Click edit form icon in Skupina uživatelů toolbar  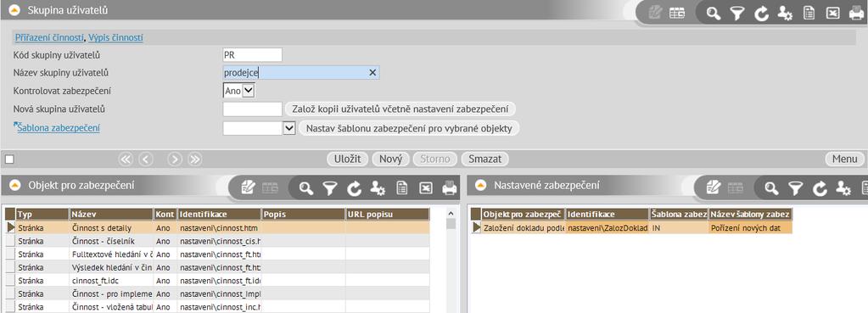(655, 13)
